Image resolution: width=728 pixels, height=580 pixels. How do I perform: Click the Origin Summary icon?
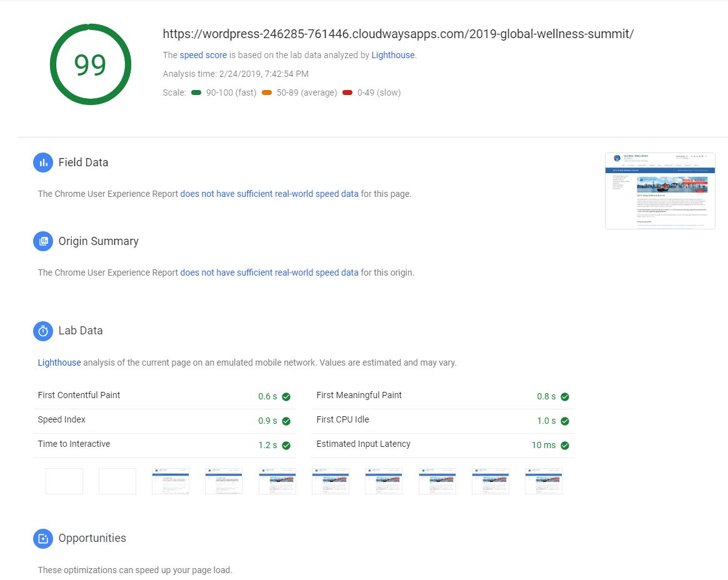(43, 241)
